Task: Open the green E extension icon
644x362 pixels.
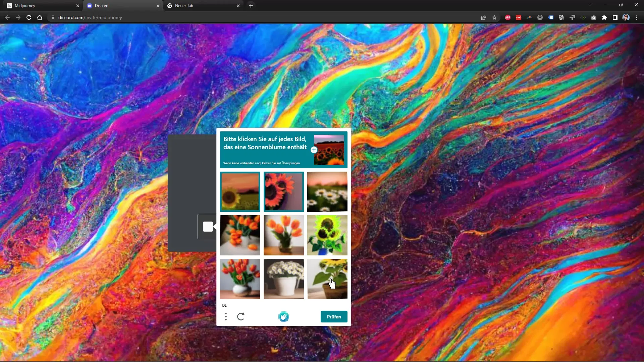Action: [x=583, y=17]
